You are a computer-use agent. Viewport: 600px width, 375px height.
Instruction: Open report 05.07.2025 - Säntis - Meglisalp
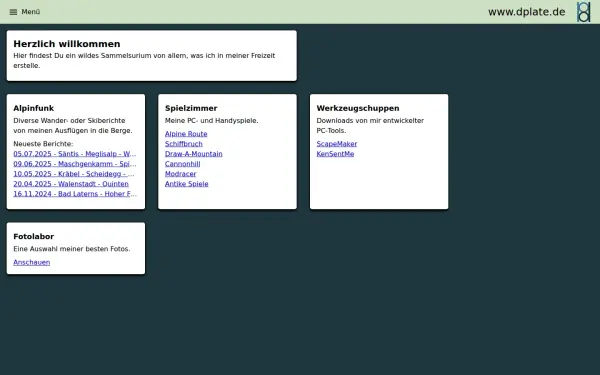tap(75, 154)
